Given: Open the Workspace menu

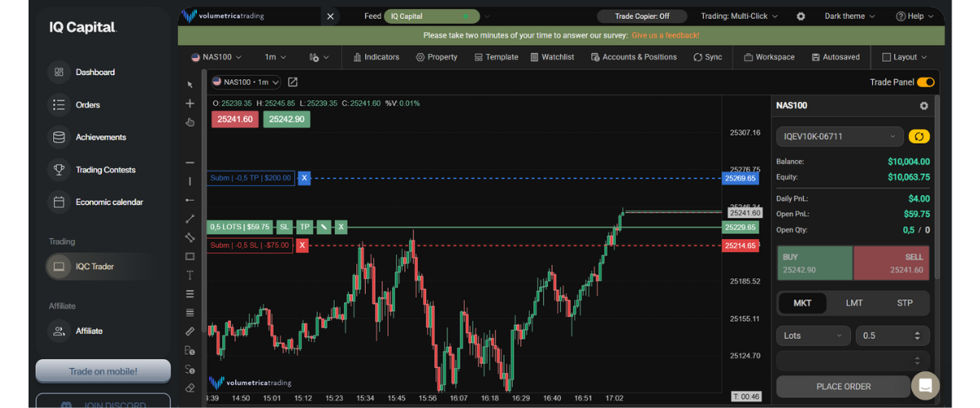Looking at the screenshot, I should point(769,57).
